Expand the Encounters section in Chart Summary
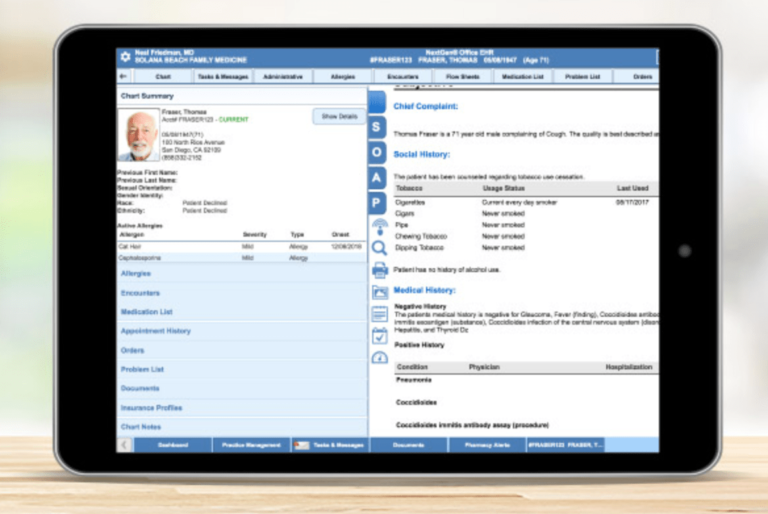768x514 pixels. (242, 293)
